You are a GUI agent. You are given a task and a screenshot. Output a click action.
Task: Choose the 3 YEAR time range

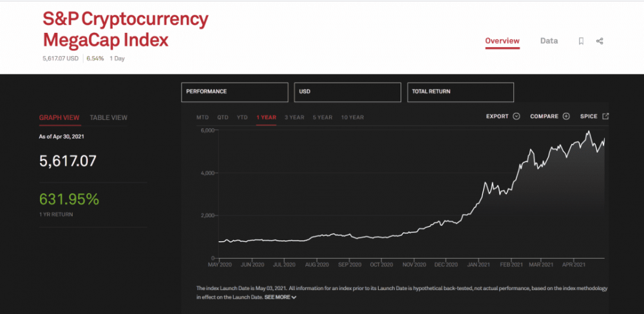pyautogui.click(x=294, y=117)
